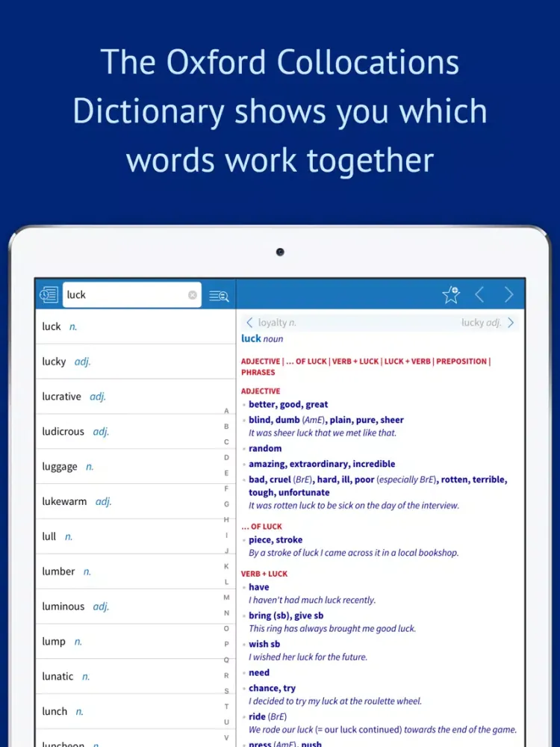Jump to VERB + LUCK section link
The image size is (560, 747).
(x=355, y=362)
